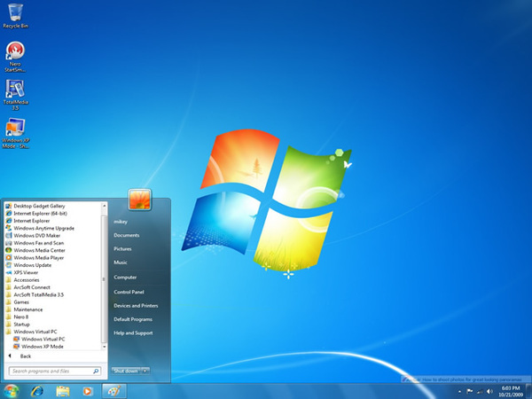The width and height of the screenshot is (532, 399).
Task: Click the user account picture in Start menu
Action: tap(140, 199)
